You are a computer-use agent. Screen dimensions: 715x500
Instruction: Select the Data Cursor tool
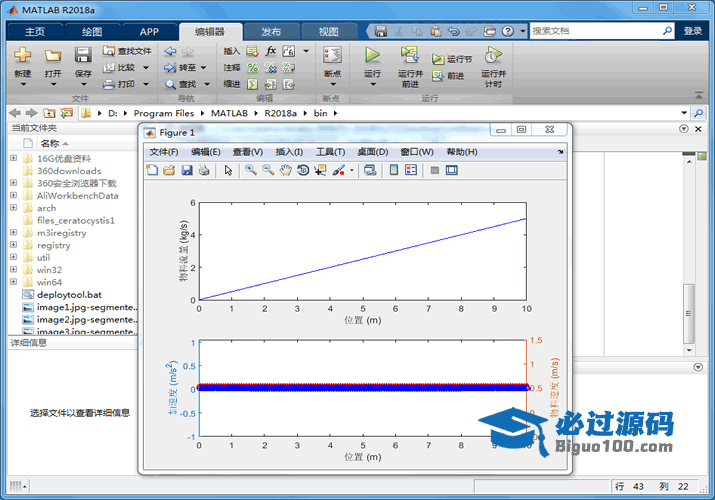pos(321,170)
